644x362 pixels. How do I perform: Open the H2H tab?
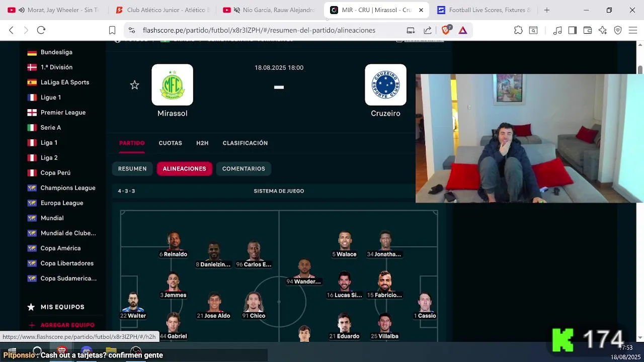tap(202, 143)
